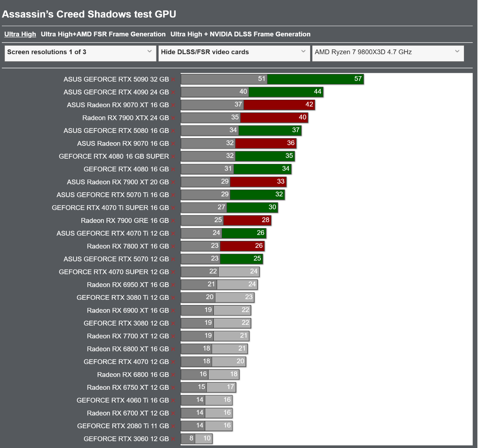496x448 pixels.
Task: Remove Radeon RX 6750 XT 12 GB via X
Action: (x=174, y=388)
